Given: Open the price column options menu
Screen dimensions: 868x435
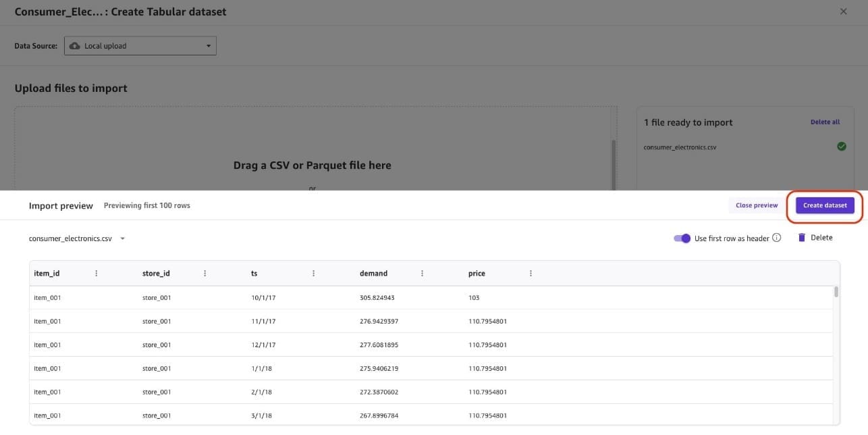Looking at the screenshot, I should [531, 273].
